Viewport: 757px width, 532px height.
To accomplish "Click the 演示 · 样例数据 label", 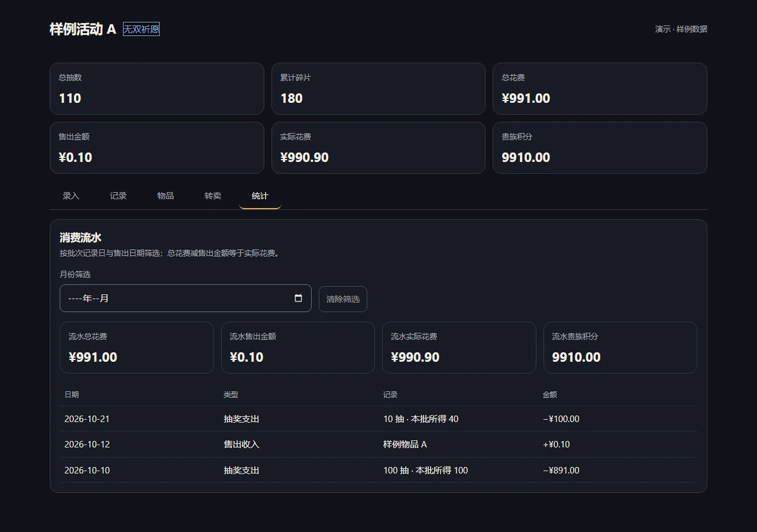I will coord(681,29).
